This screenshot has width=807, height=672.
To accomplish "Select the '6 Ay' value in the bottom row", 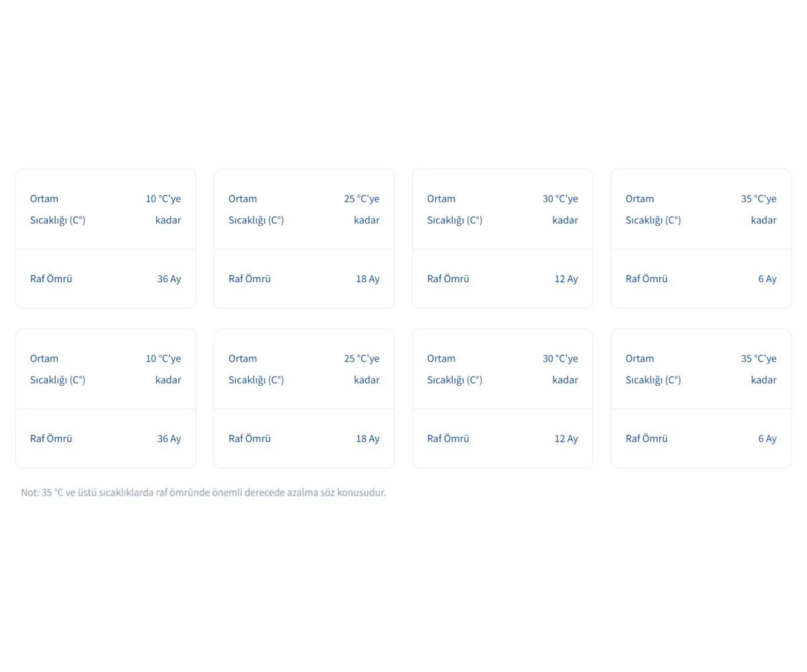I will point(767,439).
